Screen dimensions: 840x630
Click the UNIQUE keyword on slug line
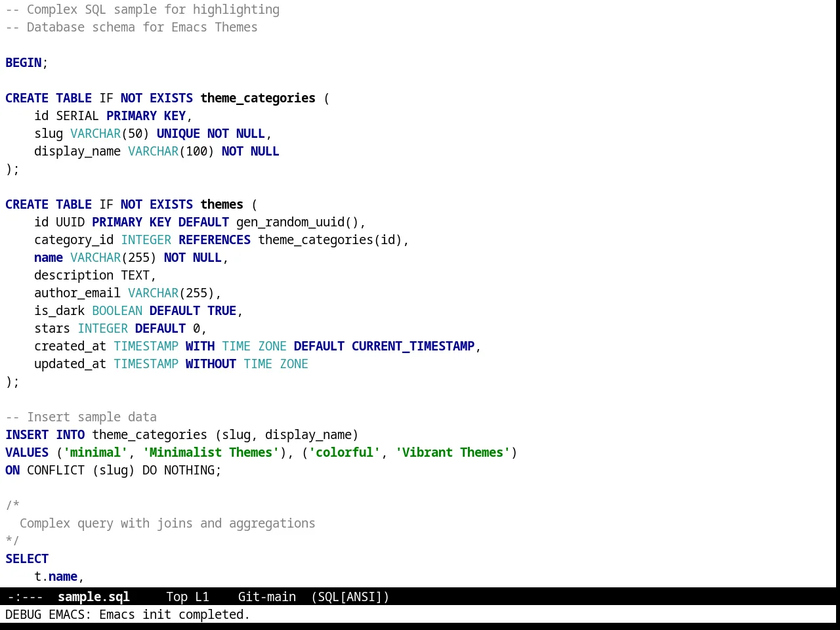coord(178,133)
